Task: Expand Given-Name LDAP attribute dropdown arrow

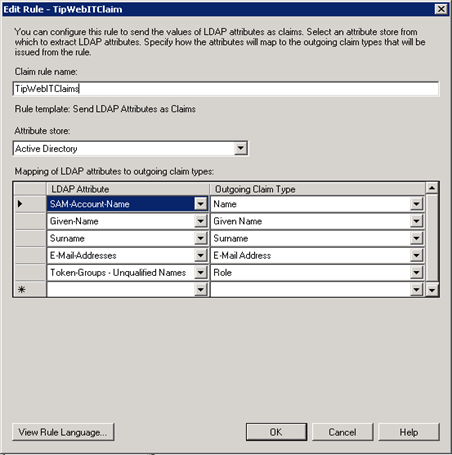Action: pyautogui.click(x=201, y=221)
